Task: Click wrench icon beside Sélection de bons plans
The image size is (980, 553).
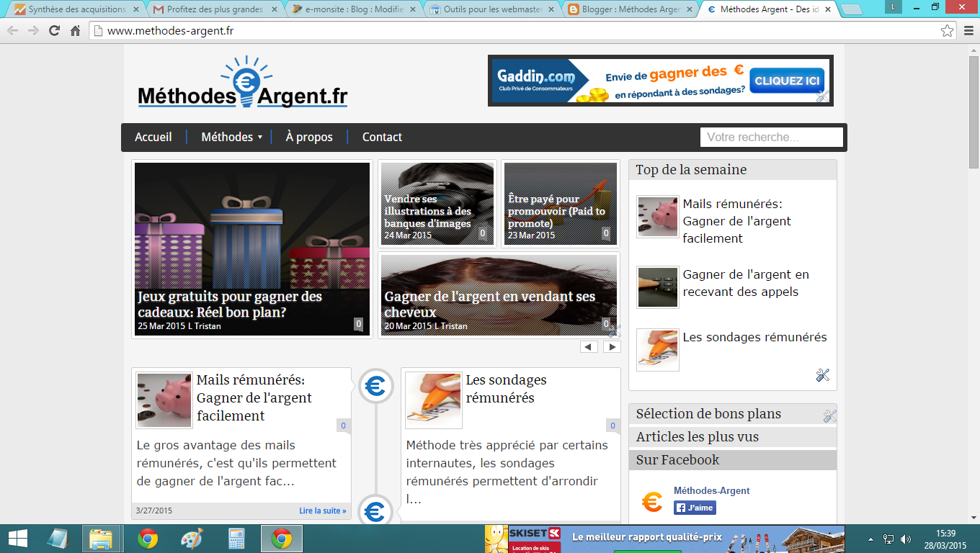Action: pos(829,415)
